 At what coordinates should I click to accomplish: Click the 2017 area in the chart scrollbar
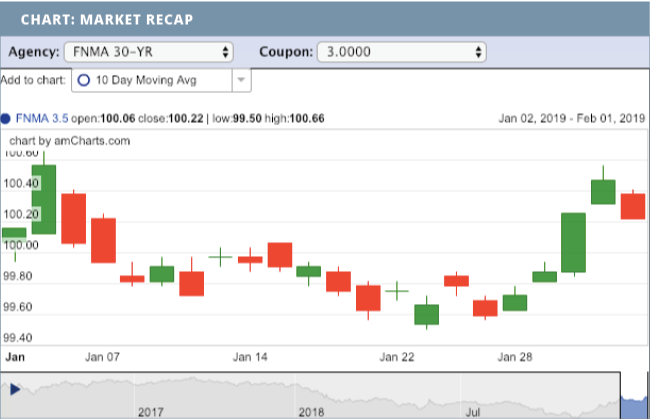coord(150,410)
